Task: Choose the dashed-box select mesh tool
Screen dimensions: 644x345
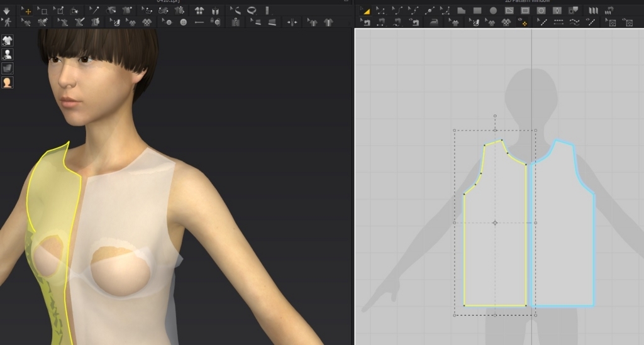Action: (43, 11)
